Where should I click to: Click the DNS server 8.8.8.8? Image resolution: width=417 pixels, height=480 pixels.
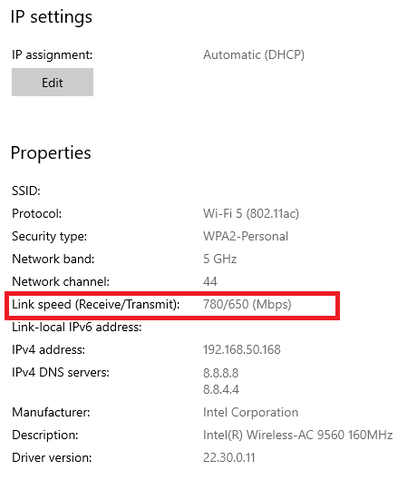[221, 373]
